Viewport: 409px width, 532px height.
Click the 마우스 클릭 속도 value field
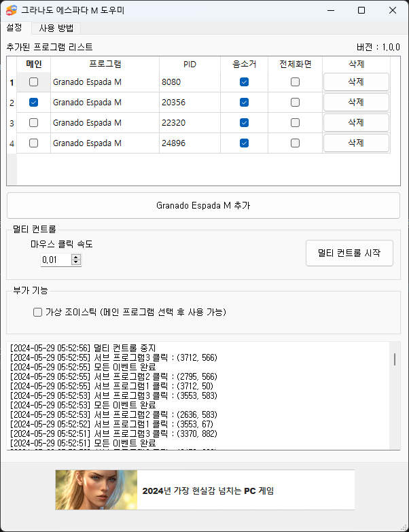click(56, 260)
